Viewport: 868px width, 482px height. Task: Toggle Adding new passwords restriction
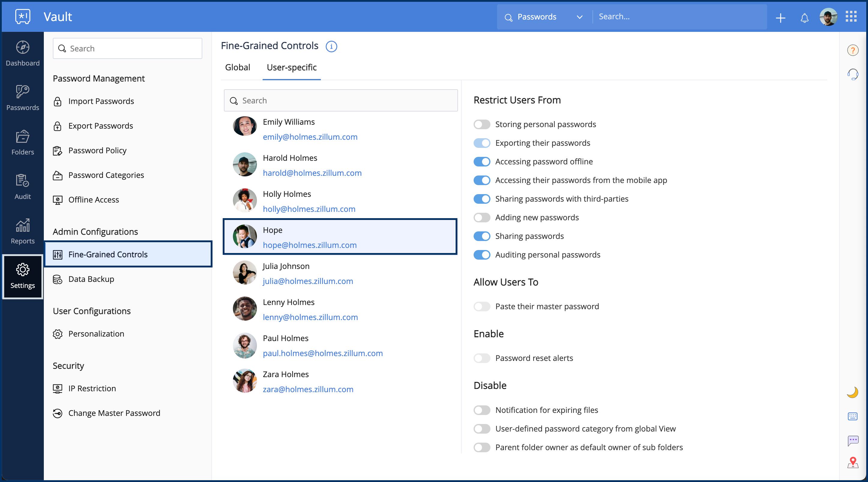click(x=482, y=218)
